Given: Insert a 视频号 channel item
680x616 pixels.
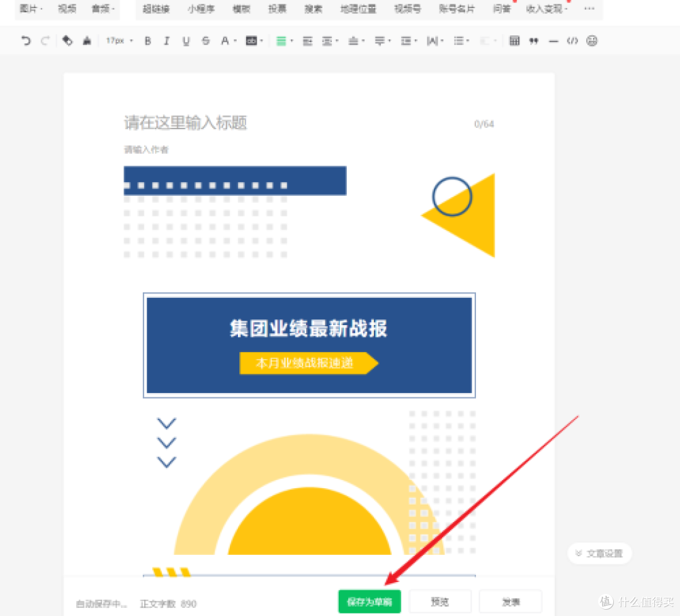Looking at the screenshot, I should [x=407, y=9].
